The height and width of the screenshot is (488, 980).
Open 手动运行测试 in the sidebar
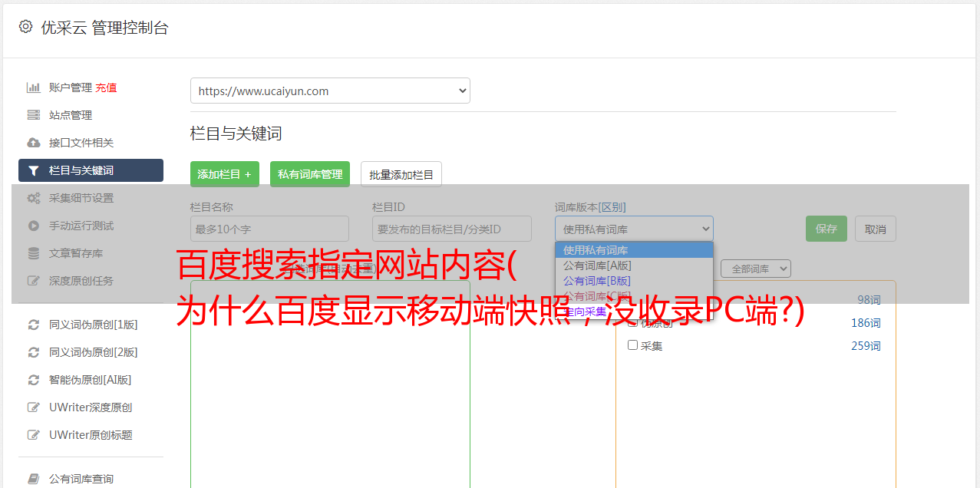tap(81, 226)
